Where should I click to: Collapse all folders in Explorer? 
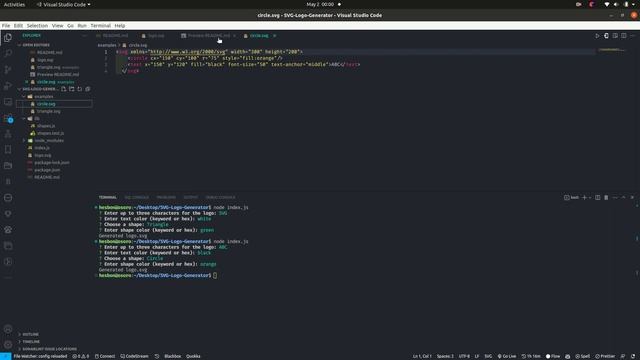87,89
